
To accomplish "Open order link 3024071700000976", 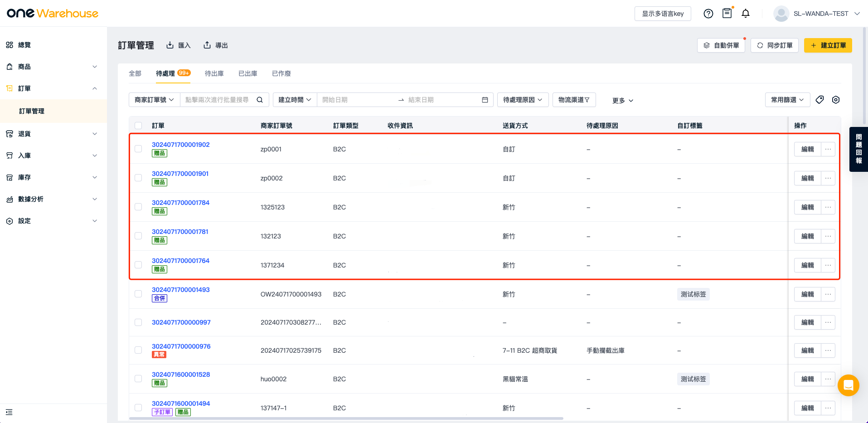I will [181, 346].
